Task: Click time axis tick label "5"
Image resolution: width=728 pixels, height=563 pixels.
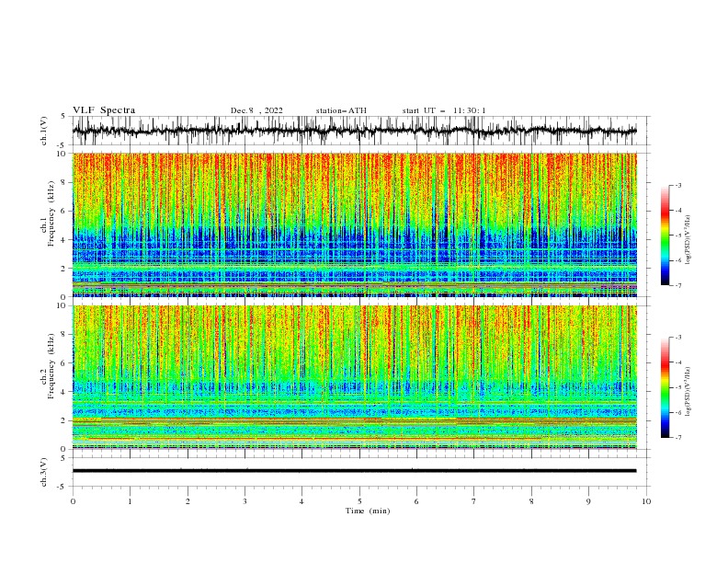Action: [359, 501]
